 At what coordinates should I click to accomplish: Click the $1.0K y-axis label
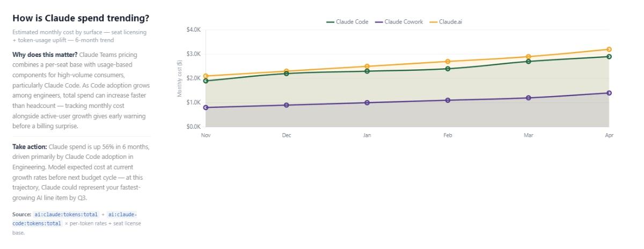[x=193, y=102]
